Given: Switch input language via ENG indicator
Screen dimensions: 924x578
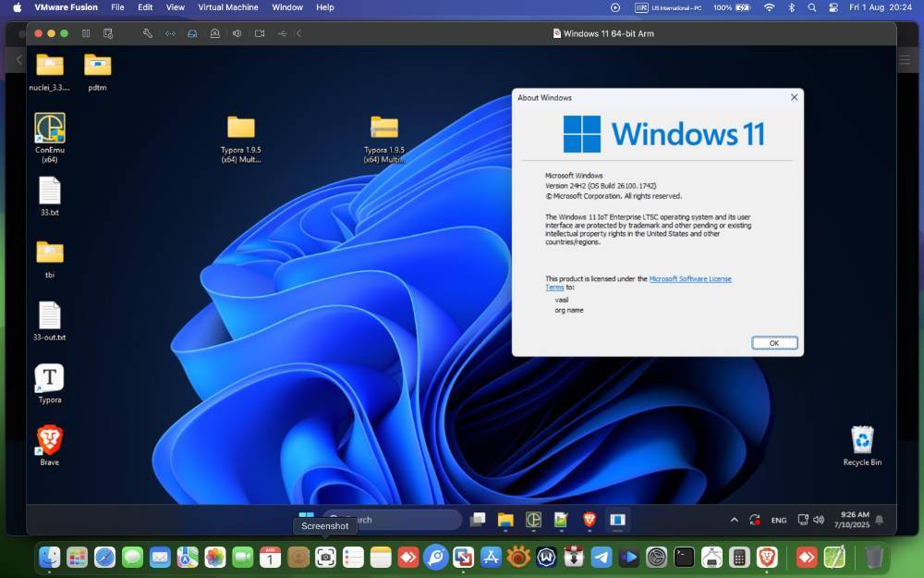Looking at the screenshot, I should (778, 520).
